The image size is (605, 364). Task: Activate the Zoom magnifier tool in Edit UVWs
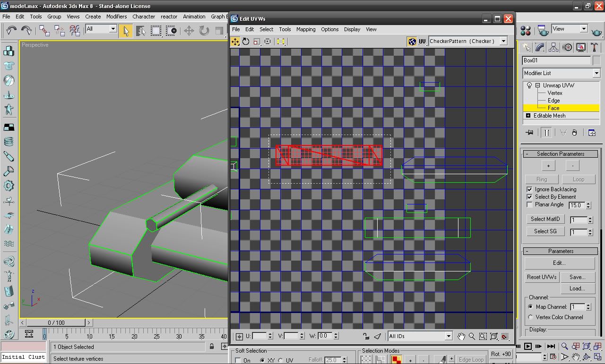tap(472, 336)
